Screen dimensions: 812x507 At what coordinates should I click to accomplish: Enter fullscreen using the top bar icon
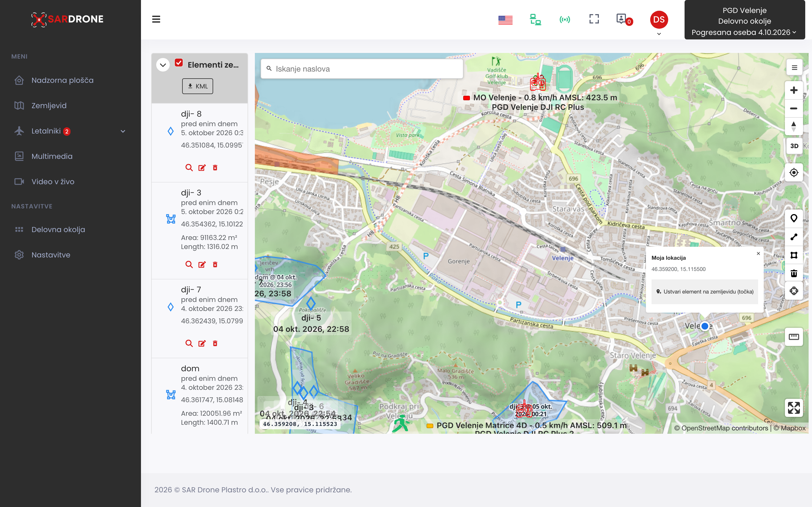[594, 19]
